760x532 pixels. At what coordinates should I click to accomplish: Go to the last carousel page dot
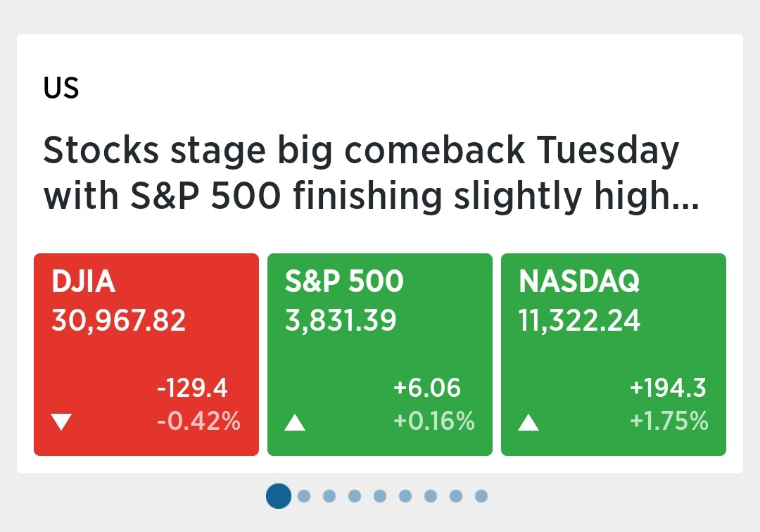pyautogui.click(x=481, y=496)
